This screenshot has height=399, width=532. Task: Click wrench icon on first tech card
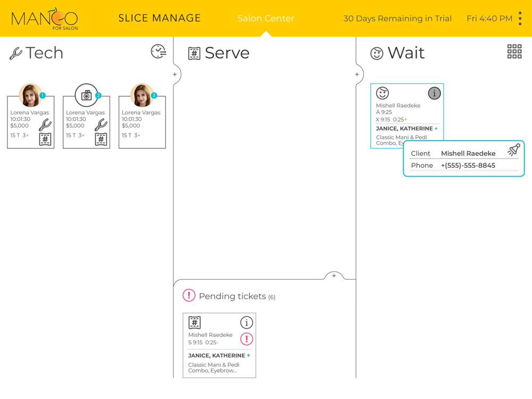[45, 124]
